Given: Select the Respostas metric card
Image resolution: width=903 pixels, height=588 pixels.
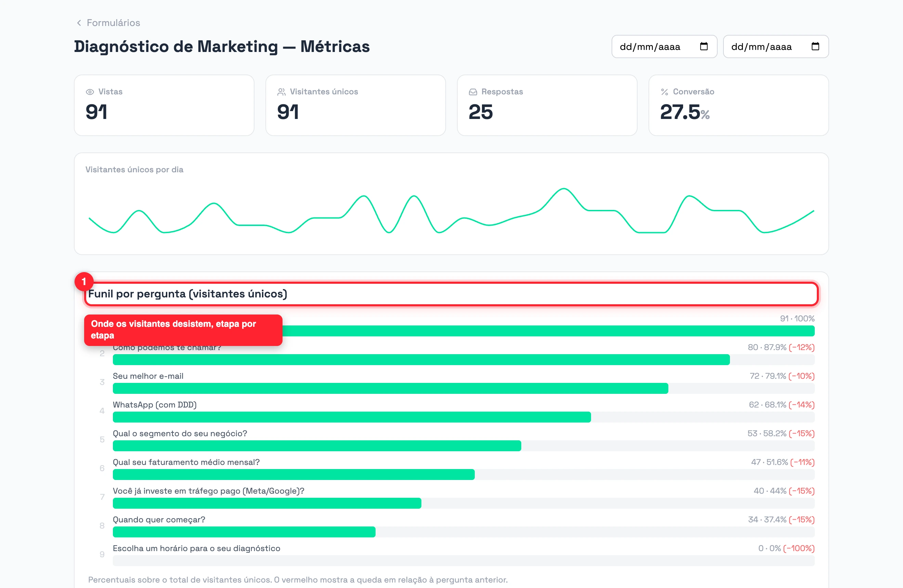Looking at the screenshot, I should (547, 105).
